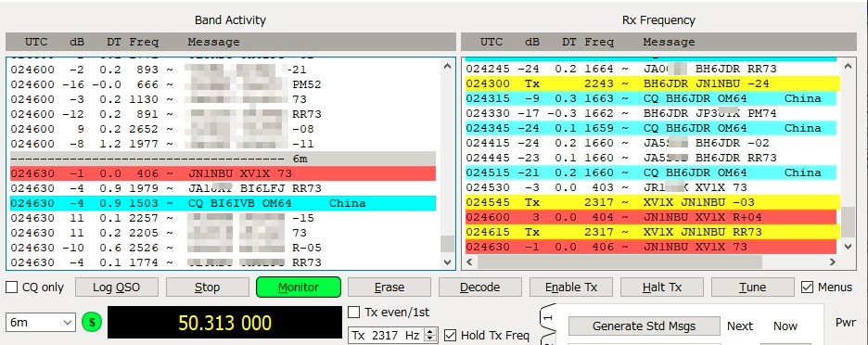Click the green S status indicator icon
Image resolution: width=868 pixels, height=345 pixels.
coord(92,323)
